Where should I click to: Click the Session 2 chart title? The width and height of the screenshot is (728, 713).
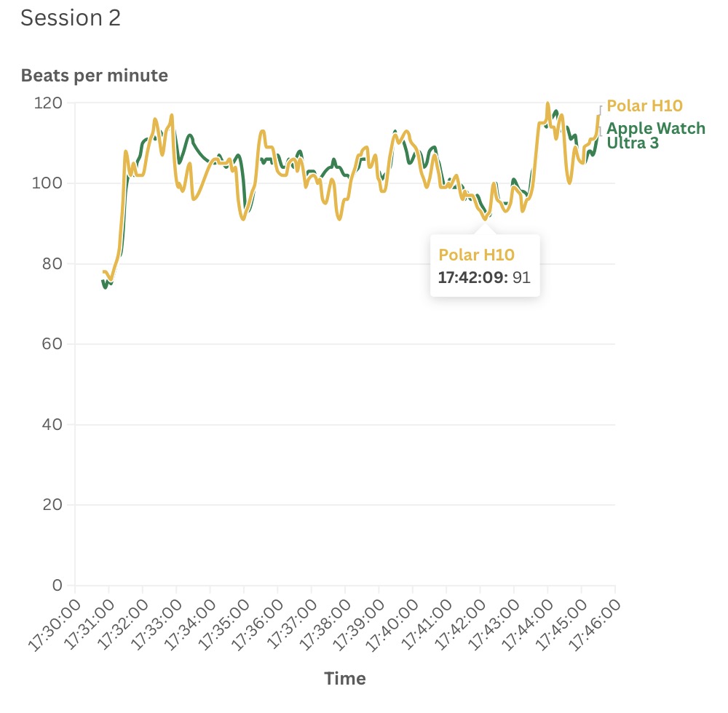click(71, 18)
